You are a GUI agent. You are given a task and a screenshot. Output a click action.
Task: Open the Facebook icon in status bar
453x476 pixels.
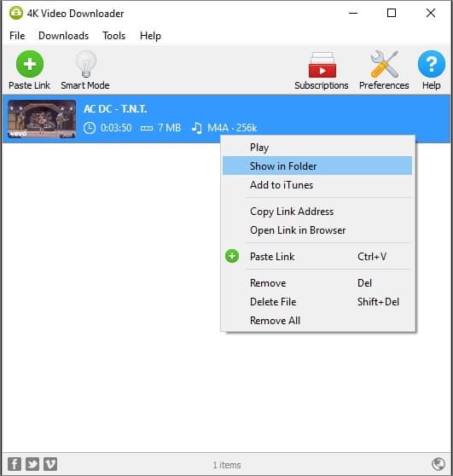pyautogui.click(x=15, y=464)
